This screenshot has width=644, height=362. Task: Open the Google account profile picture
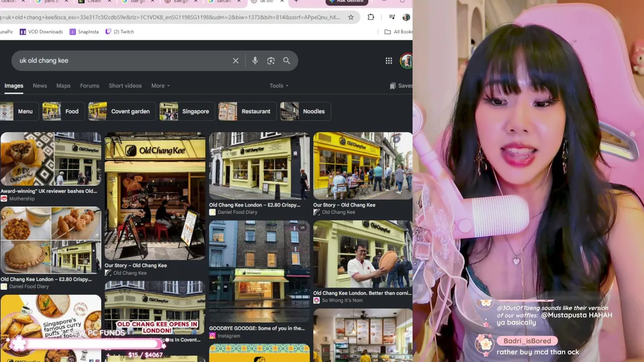click(x=406, y=61)
